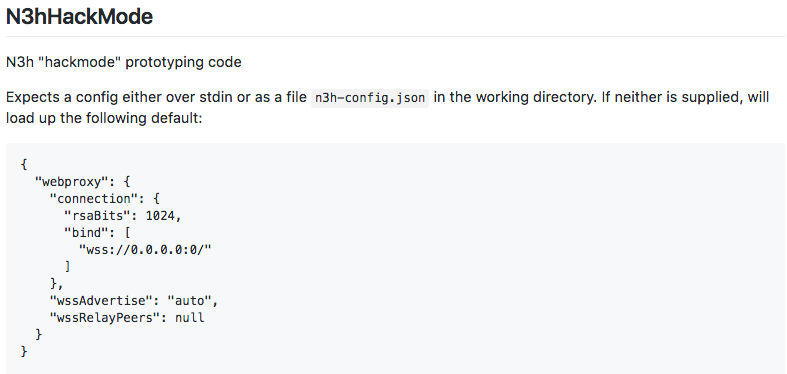The height and width of the screenshot is (374, 787).
Task: Click the horizontal rule under the heading
Action: coord(396,36)
